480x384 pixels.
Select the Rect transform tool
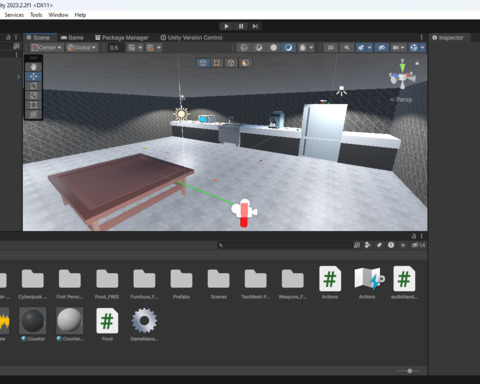click(33, 105)
